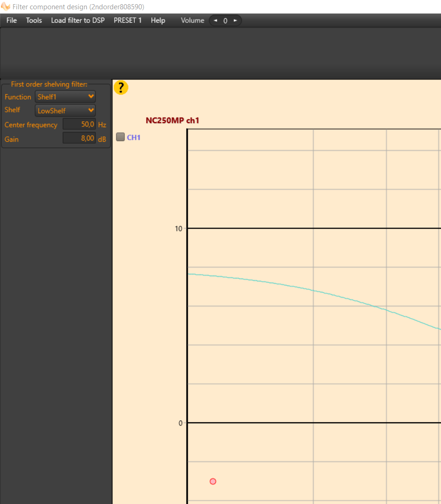
Task: Click the Shelf label in filter panel
Action: pos(12,110)
